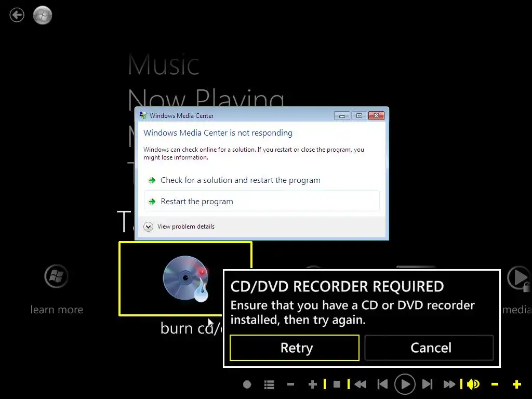The image size is (532, 399).
Task: Select the Now Playing menu heading
Action: (x=206, y=99)
